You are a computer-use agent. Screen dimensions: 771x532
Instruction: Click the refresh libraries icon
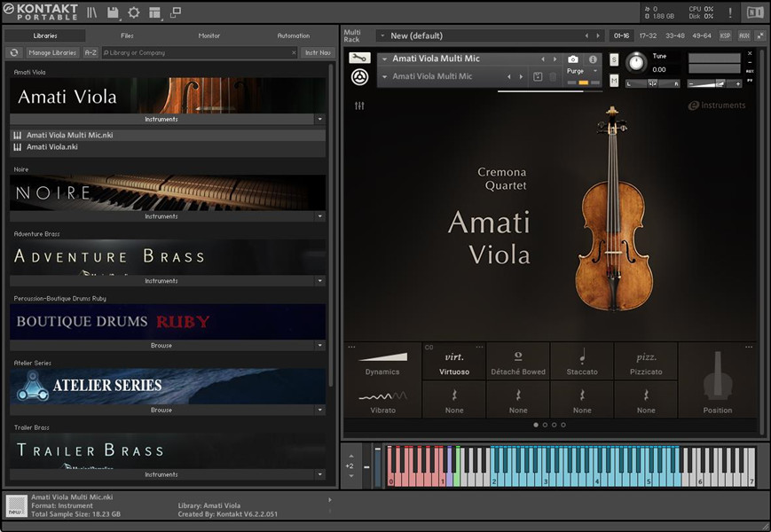coord(14,53)
